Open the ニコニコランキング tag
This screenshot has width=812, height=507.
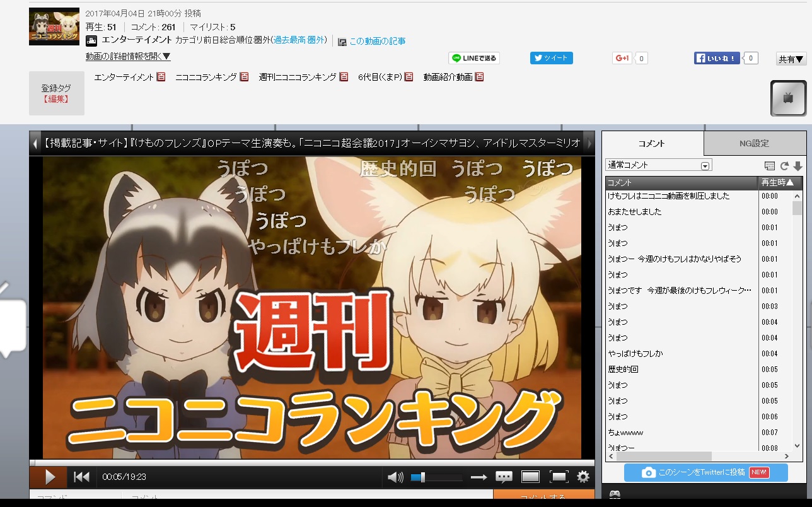coord(206,77)
